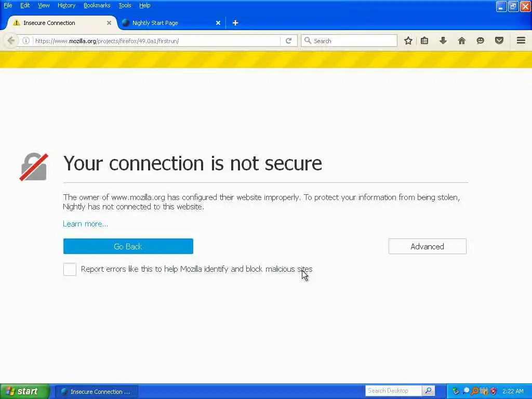532x399 pixels.
Task: Enable the Report errors to Mozilla checkbox
Action: (70, 269)
